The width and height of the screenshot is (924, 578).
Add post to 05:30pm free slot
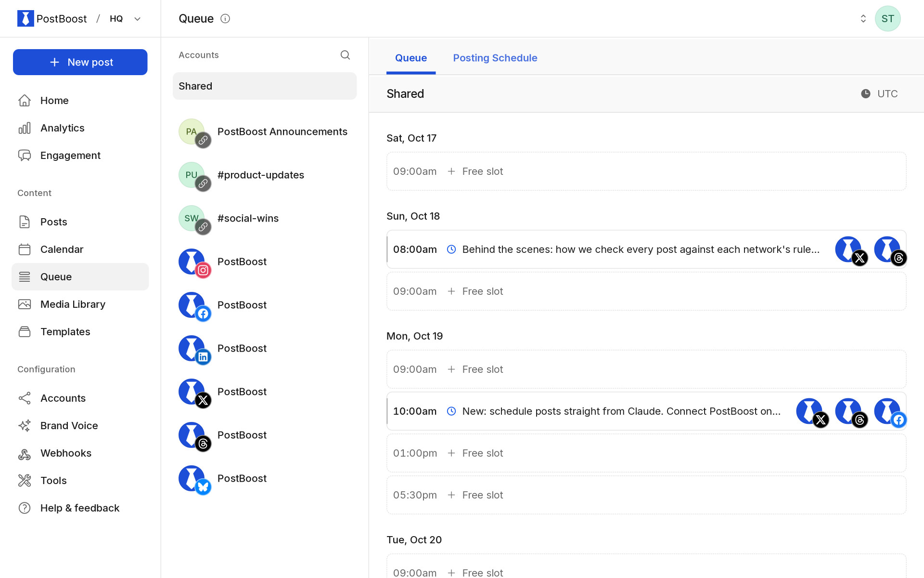646,495
